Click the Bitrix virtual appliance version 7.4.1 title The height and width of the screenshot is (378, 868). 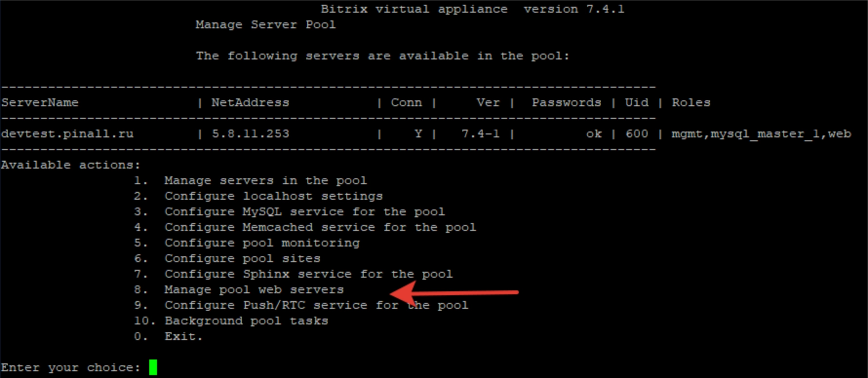pos(473,9)
